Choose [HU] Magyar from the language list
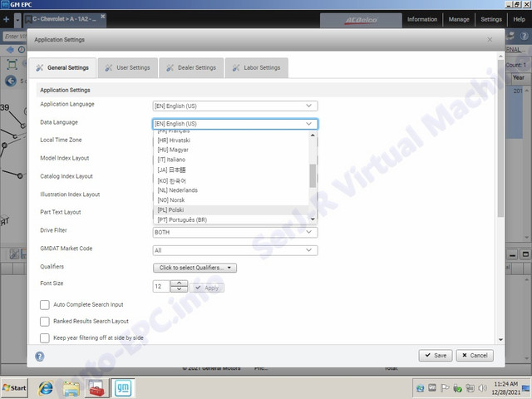Screen dimensions: 532x399 pyautogui.click(x=231, y=150)
